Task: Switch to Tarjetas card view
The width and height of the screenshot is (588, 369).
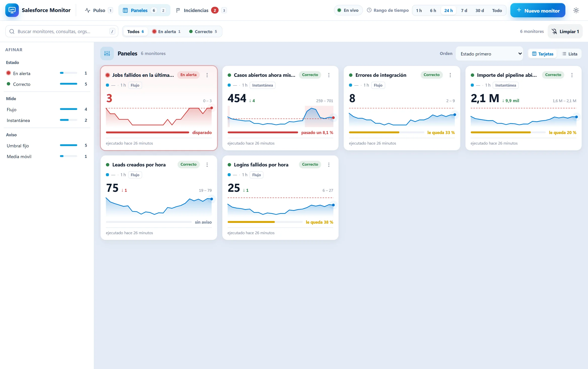Action: click(543, 54)
